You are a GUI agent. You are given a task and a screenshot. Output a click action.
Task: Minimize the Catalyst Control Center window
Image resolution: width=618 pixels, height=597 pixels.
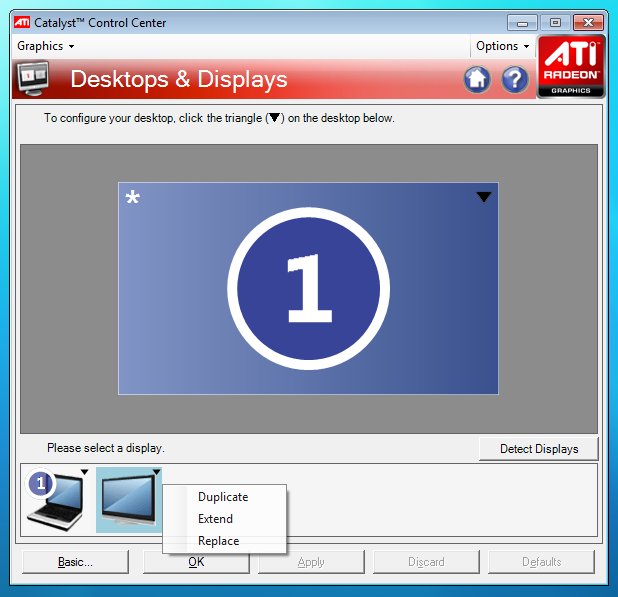tap(522, 23)
